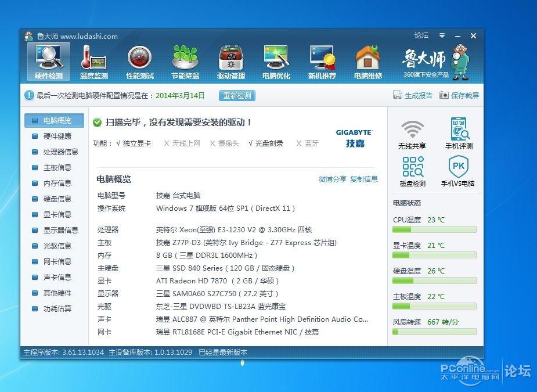Click the green scan-complete checkmark icon
This screenshot has height=392, width=537.
pyautogui.click(x=98, y=123)
